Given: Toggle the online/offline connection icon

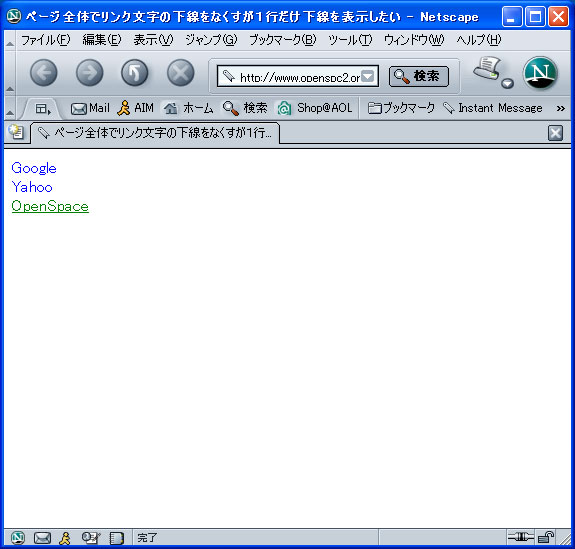Looking at the screenshot, I should pos(520,538).
